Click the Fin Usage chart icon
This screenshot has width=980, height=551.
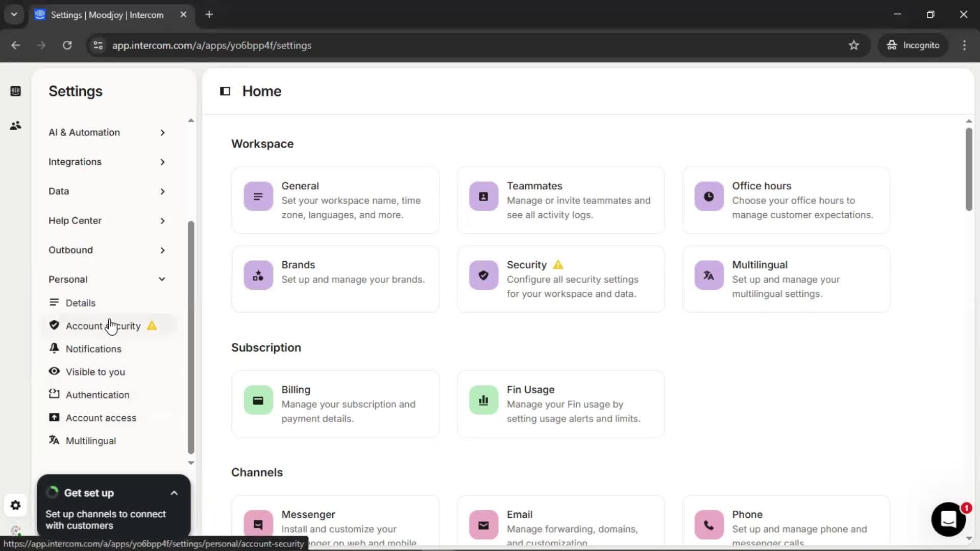click(483, 400)
